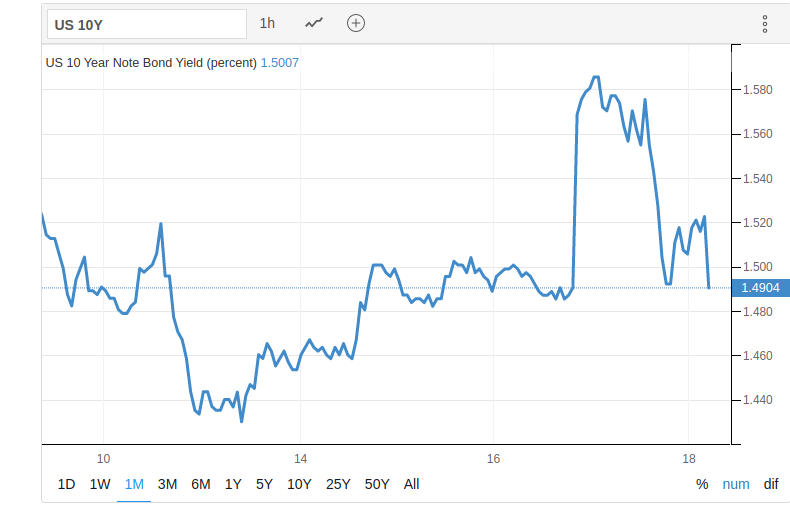Select the 3M time range
Viewport: 790px width, 520px height.
tap(167, 484)
